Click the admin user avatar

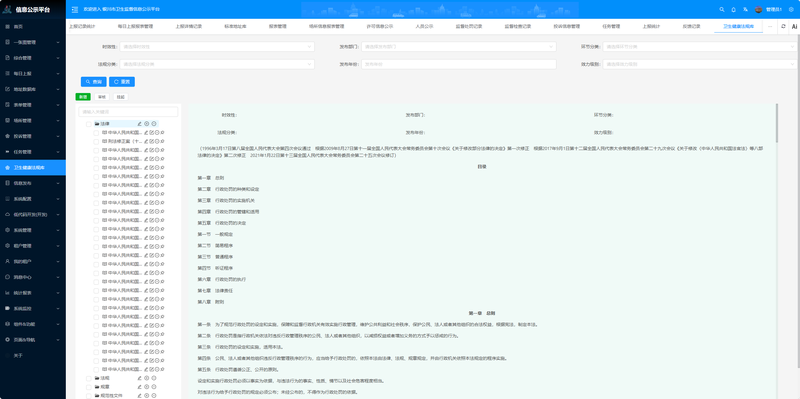[x=759, y=9]
